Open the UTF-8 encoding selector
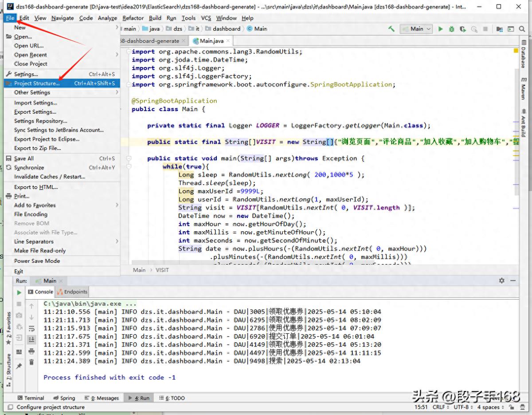This screenshot has height=415, width=532. [x=462, y=407]
